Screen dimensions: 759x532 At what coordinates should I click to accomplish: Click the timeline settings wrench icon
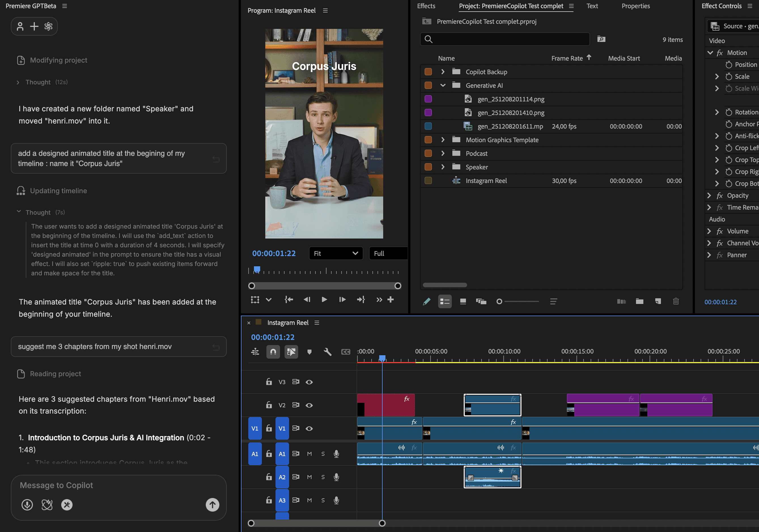pos(327,352)
